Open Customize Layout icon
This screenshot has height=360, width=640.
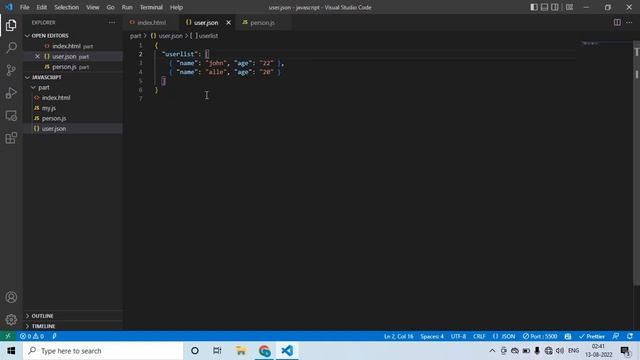point(569,7)
